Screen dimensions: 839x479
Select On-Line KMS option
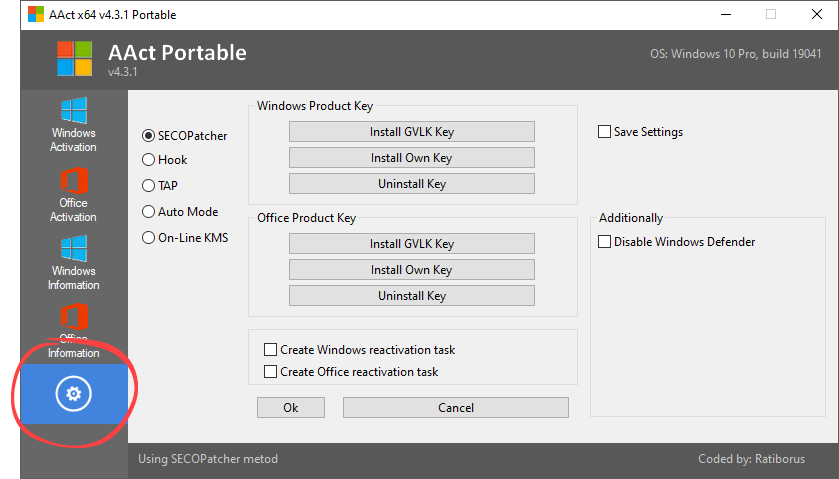pyautogui.click(x=185, y=238)
